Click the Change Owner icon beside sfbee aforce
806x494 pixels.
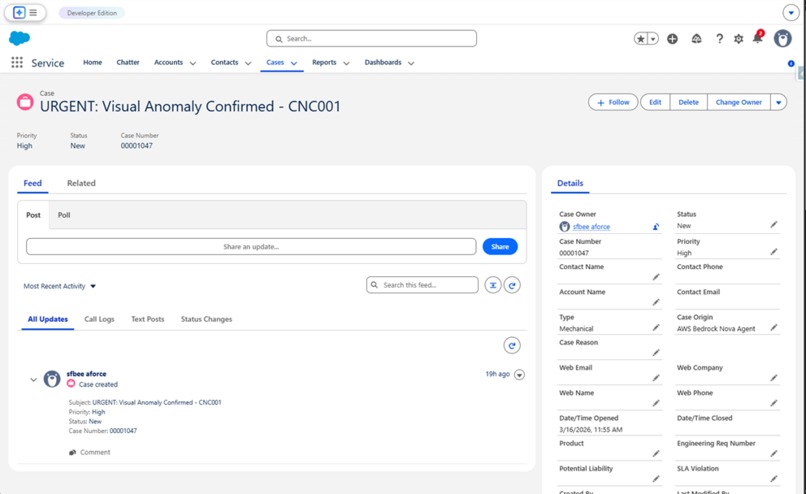656,227
